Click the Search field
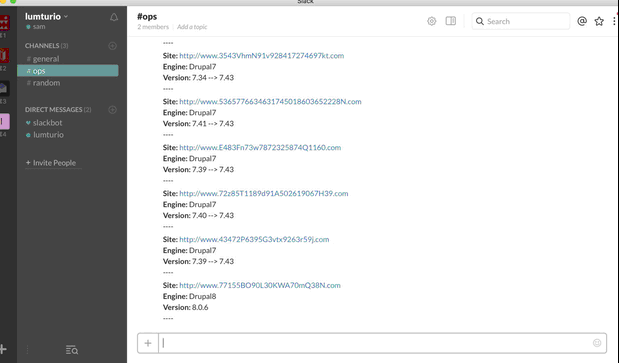 [521, 21]
